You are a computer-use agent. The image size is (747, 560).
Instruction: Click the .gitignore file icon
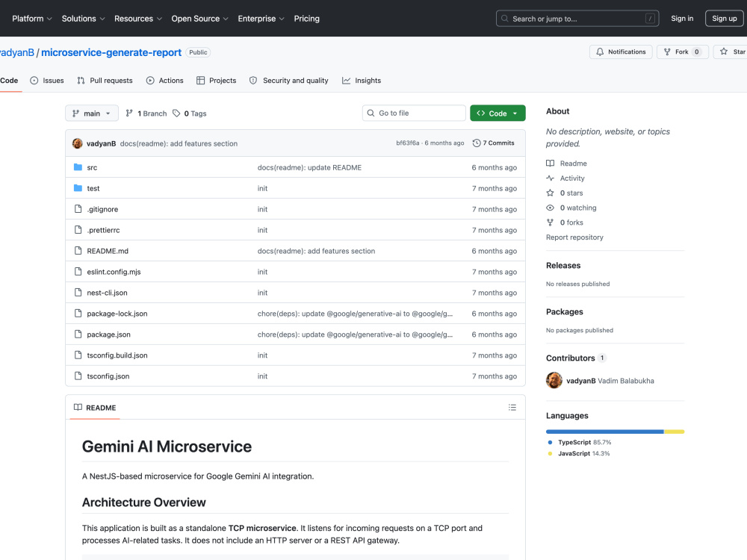pos(78,209)
